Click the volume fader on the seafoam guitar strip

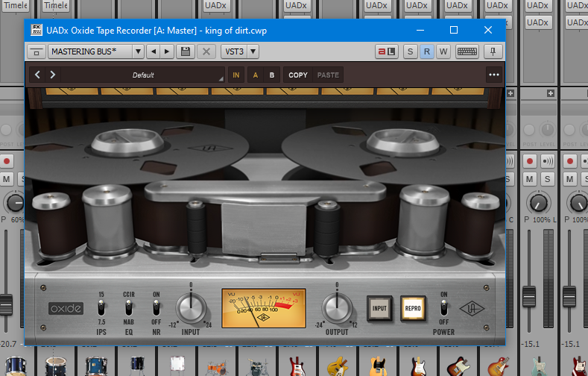click(529, 296)
